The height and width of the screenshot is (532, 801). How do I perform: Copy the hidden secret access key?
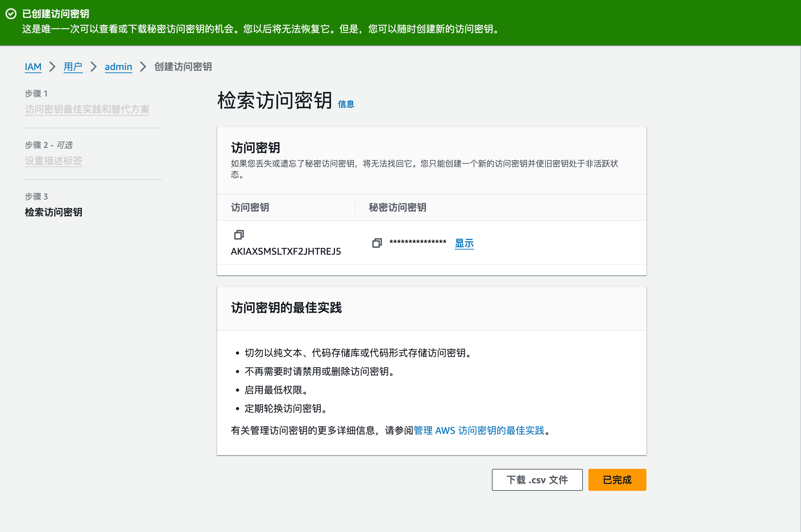[x=377, y=243]
